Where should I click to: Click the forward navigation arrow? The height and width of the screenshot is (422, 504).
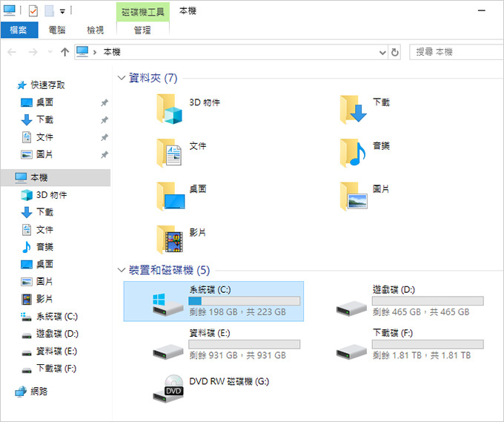33,52
